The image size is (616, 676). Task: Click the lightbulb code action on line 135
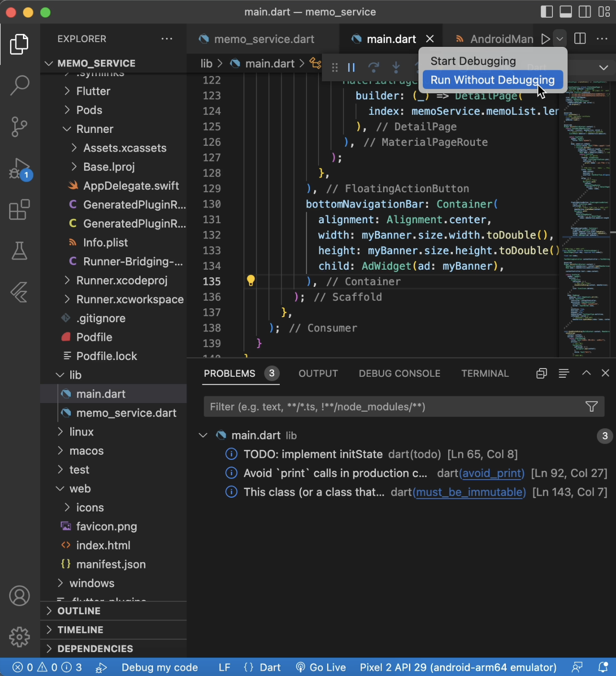251,281
